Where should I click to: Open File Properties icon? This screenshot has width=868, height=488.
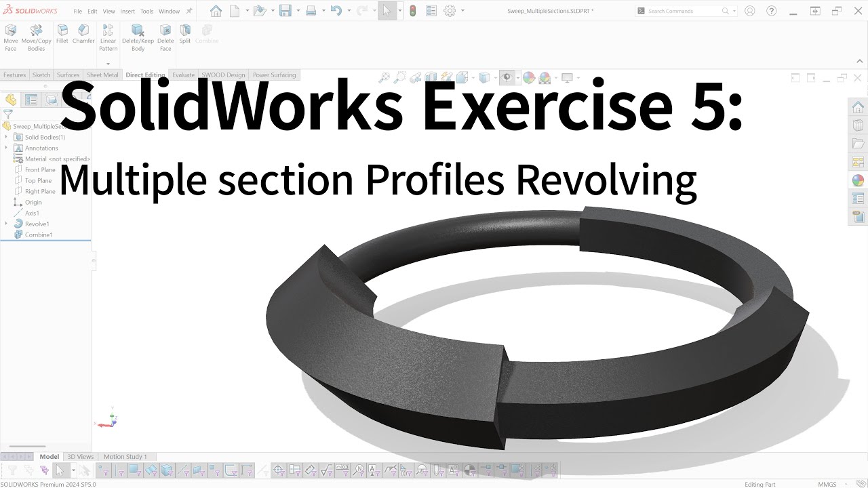click(431, 11)
